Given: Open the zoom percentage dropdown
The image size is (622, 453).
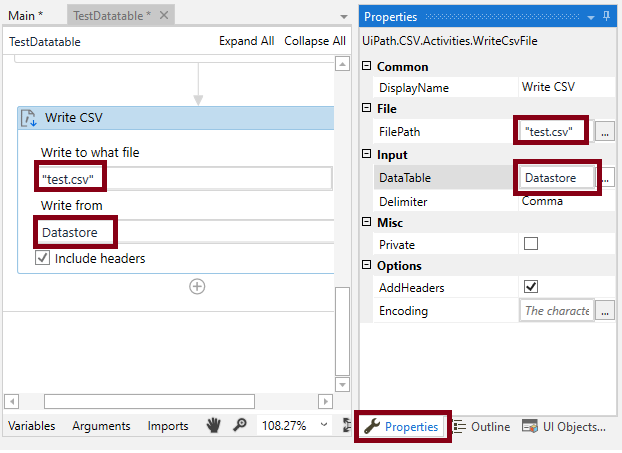Looking at the screenshot, I should pos(324,425).
